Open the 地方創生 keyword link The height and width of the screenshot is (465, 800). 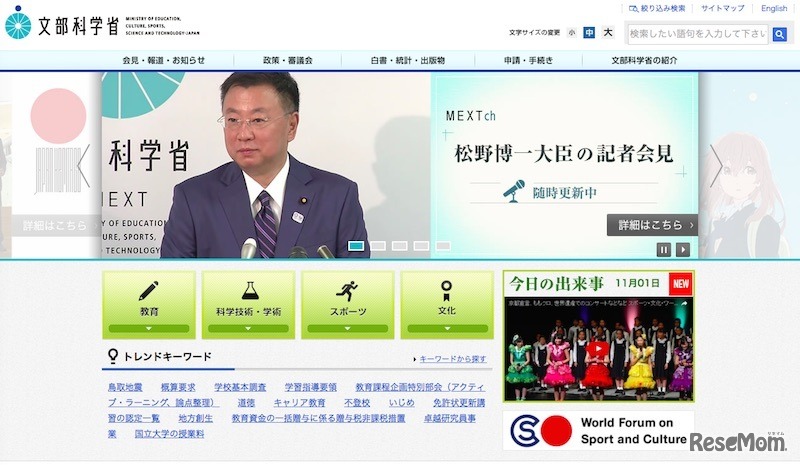point(195,419)
